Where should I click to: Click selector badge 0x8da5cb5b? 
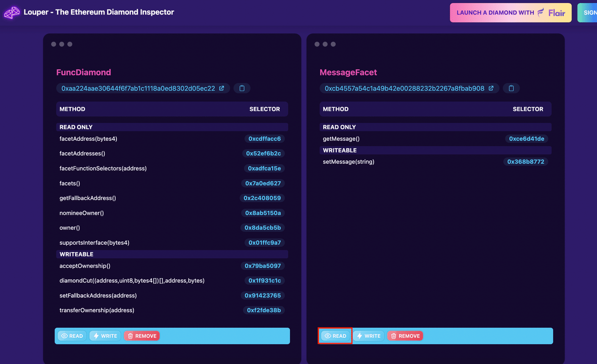pos(263,228)
